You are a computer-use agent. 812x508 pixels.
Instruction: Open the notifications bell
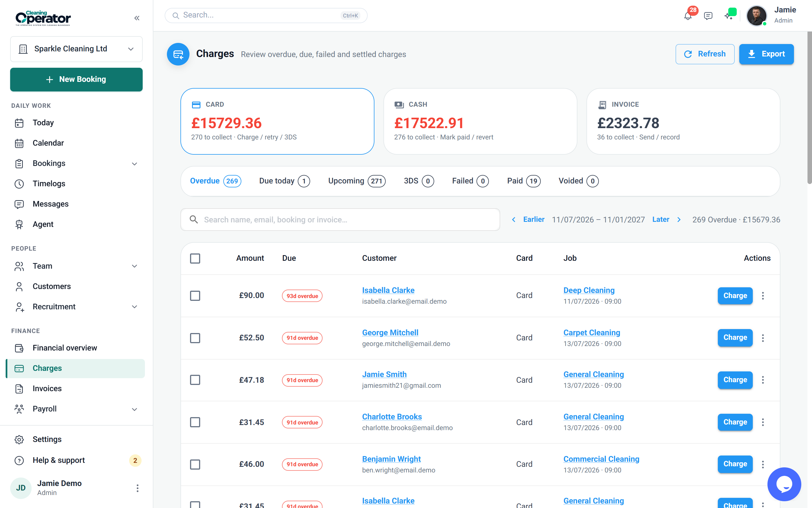(688, 16)
